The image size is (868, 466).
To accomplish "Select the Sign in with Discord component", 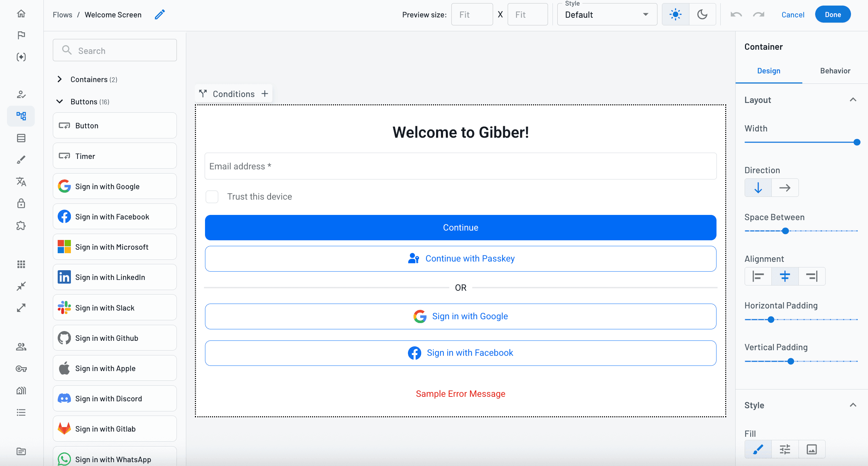I will 115,398.
